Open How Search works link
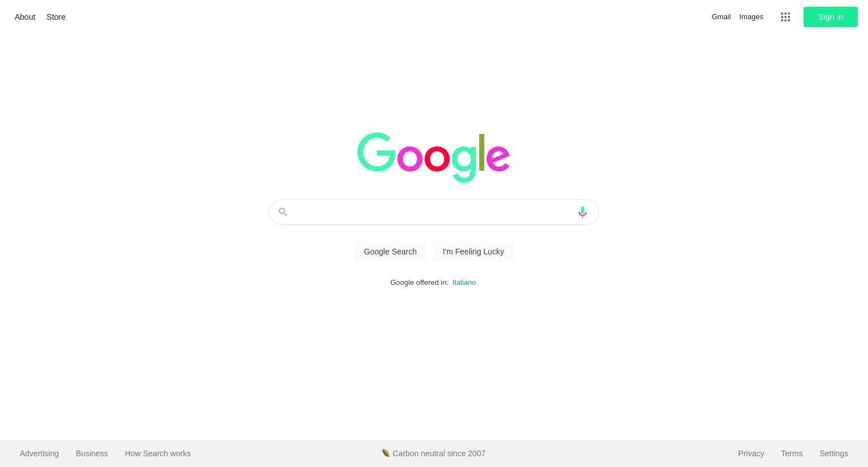 tap(158, 453)
